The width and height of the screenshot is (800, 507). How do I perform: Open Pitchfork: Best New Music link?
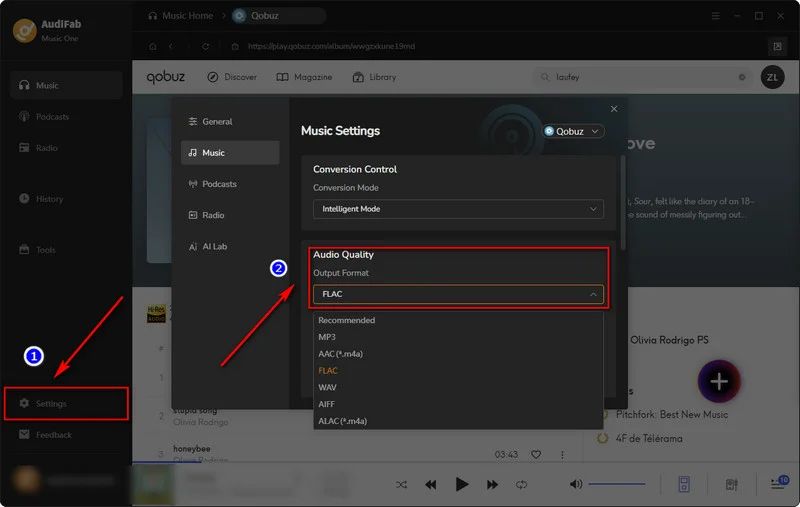tap(672, 415)
